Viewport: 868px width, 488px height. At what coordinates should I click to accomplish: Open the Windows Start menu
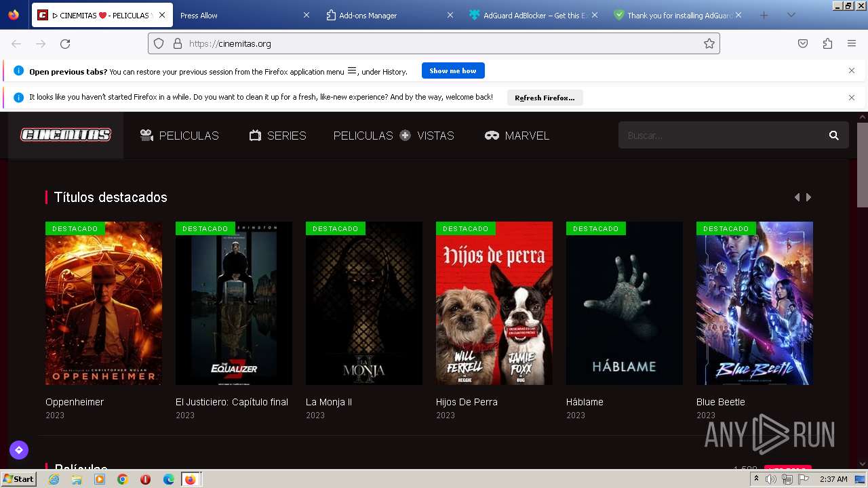point(18,479)
